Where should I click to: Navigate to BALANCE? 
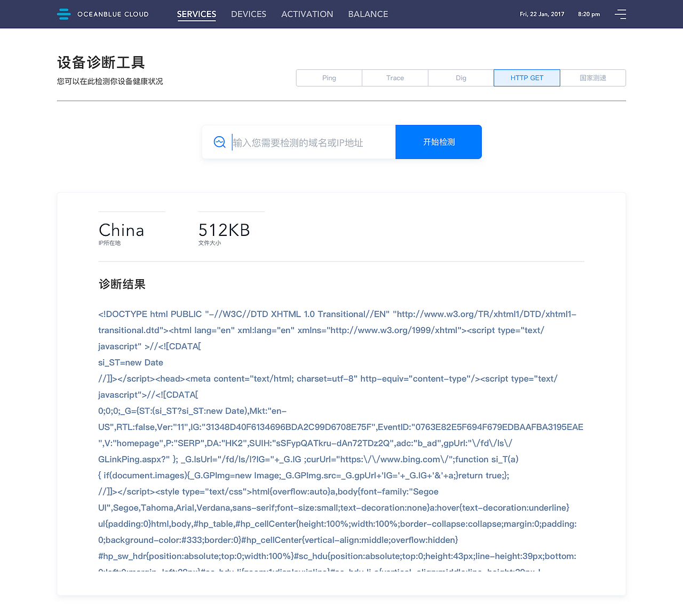click(368, 14)
